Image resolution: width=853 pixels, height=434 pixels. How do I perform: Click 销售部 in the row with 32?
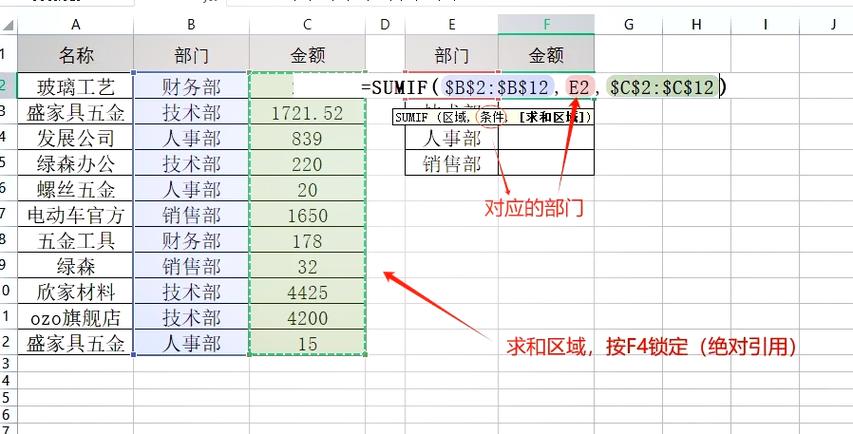(191, 266)
